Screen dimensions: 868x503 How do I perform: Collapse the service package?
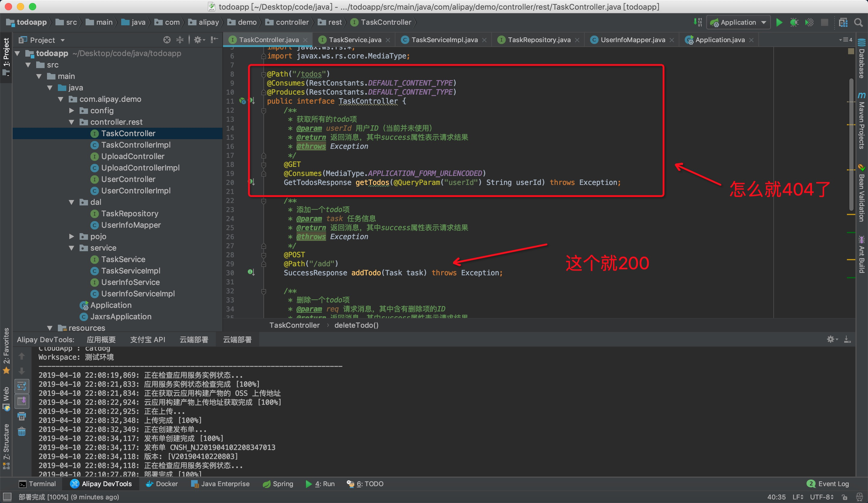71,248
